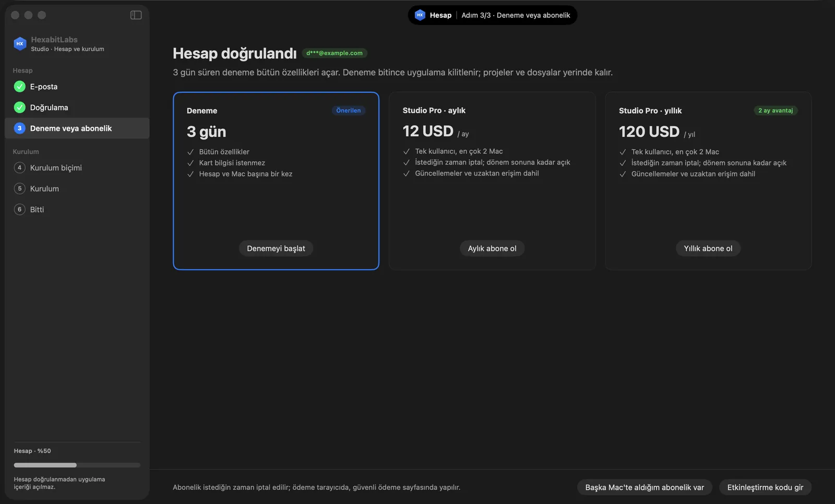This screenshot has width=835, height=504.
Task: Open Etkinleştirme kodu gir
Action: (765, 487)
